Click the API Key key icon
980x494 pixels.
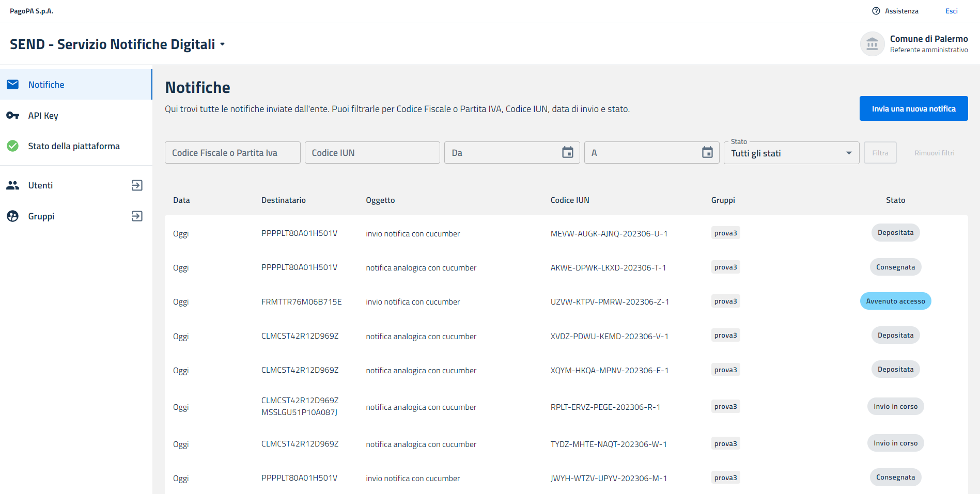point(13,116)
